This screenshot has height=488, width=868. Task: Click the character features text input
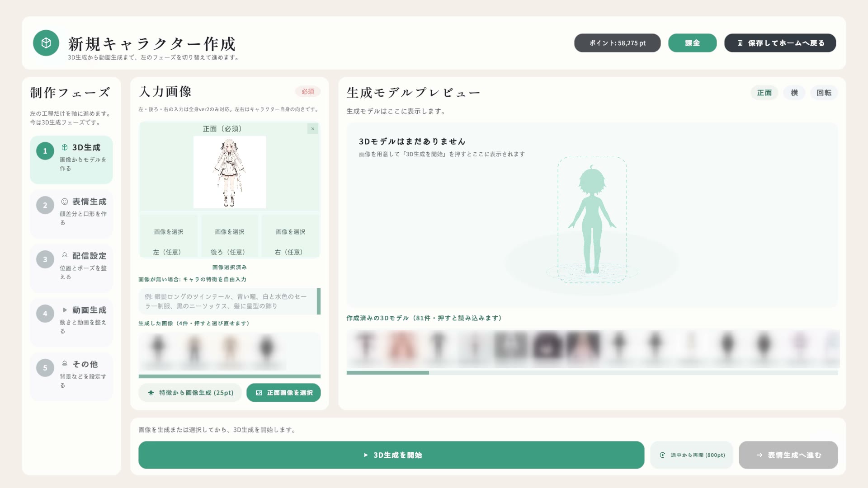tap(227, 301)
